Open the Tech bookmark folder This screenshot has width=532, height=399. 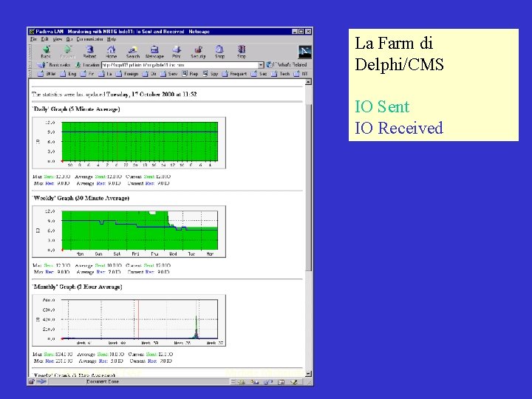coord(281,74)
